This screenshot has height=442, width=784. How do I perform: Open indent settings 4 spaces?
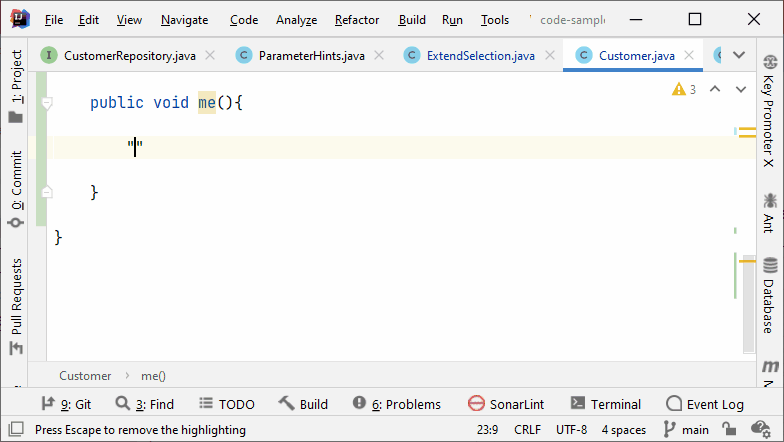623,430
